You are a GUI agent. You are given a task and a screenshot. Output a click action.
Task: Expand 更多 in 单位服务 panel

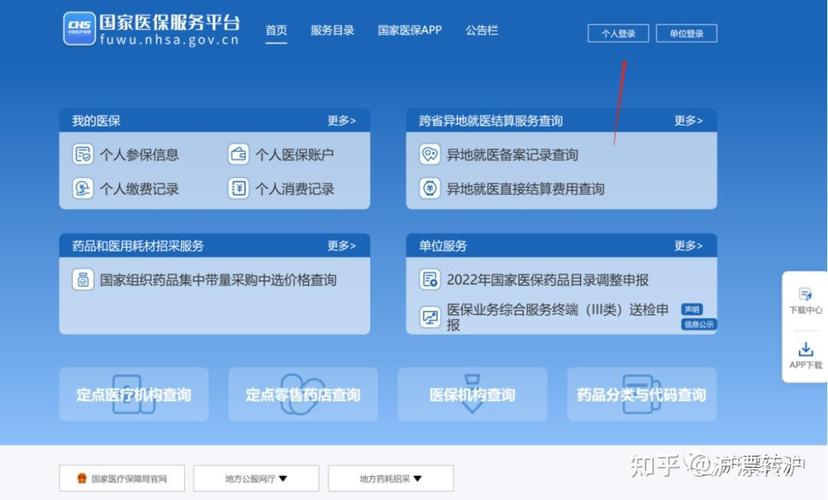click(x=689, y=246)
